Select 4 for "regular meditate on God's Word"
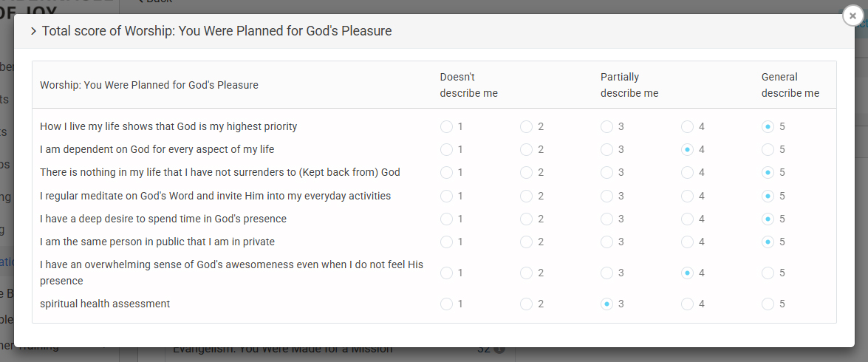The width and height of the screenshot is (868, 362). (x=687, y=196)
